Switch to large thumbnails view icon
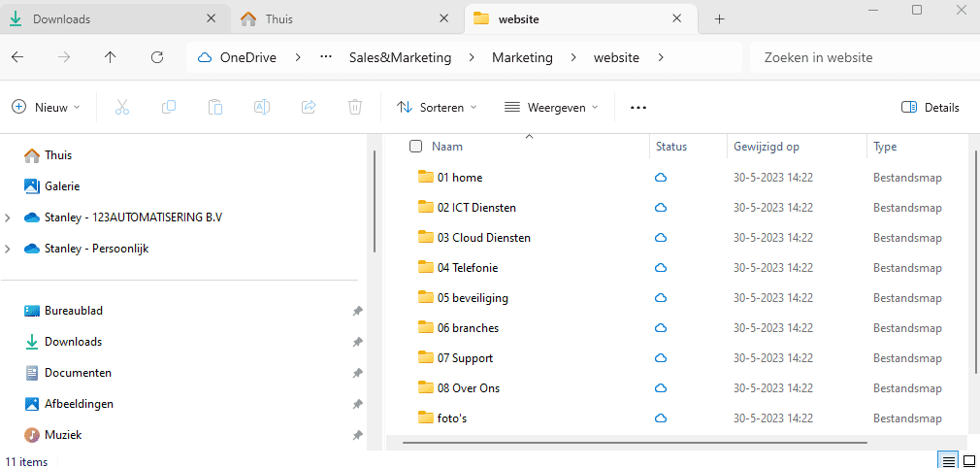980x468 pixels. click(x=968, y=462)
